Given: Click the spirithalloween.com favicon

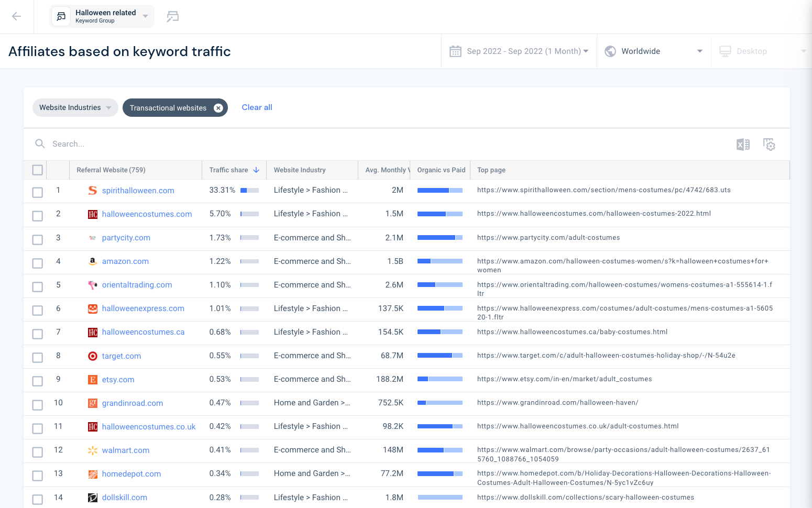Looking at the screenshot, I should tap(93, 190).
